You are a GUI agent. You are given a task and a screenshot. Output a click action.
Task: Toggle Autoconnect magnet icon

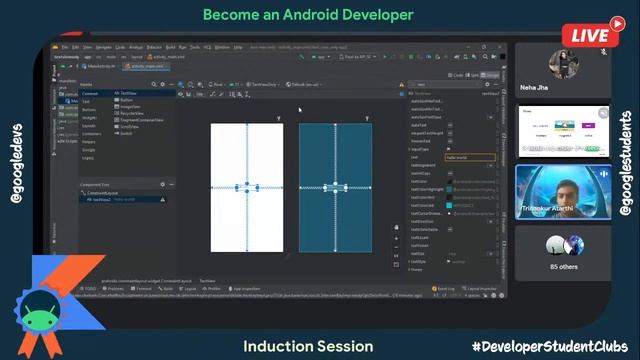(189, 94)
